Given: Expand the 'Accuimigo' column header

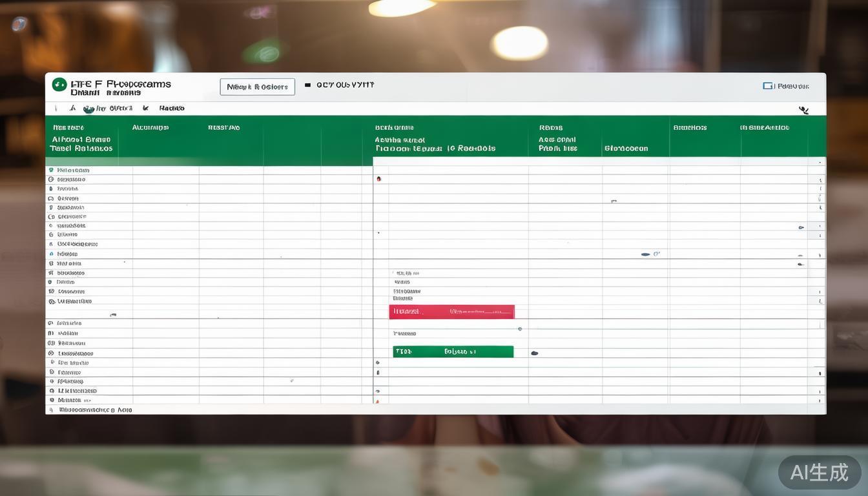Looking at the screenshot, I should [x=150, y=128].
